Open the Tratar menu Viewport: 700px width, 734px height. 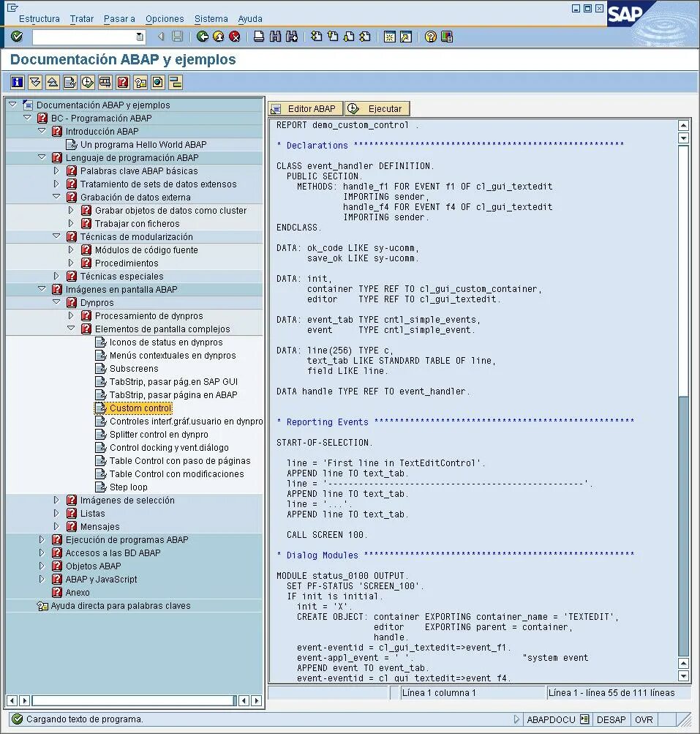82,19
